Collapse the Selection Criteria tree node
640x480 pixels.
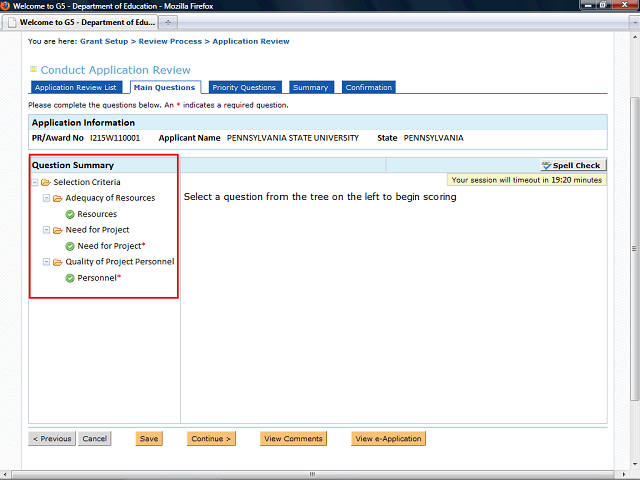tap(35, 182)
